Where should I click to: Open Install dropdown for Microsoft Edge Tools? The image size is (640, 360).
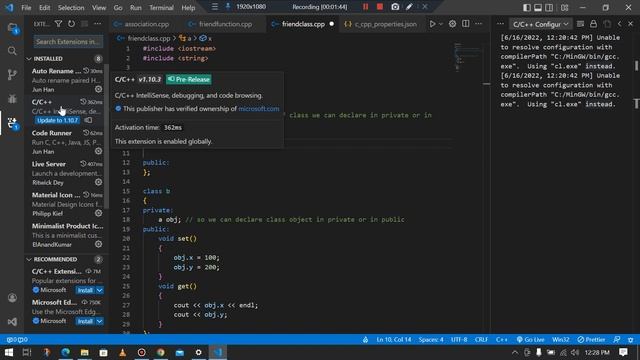pyautogui.click(x=100, y=321)
